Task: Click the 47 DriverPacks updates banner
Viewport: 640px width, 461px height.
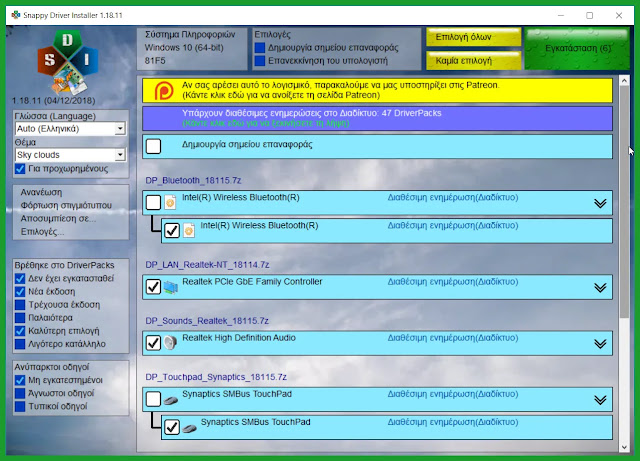Action: tap(377, 118)
